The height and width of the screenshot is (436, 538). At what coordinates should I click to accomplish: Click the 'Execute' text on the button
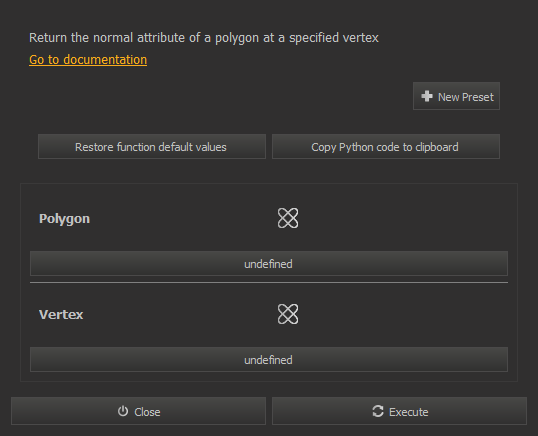[409, 412]
